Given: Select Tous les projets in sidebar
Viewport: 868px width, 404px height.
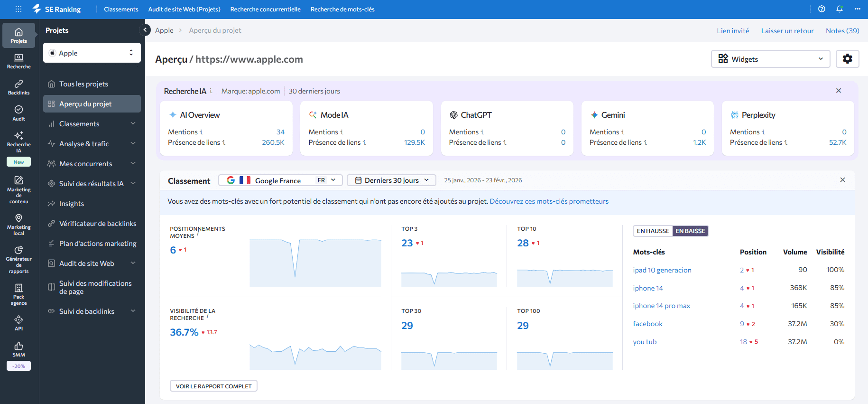Looking at the screenshot, I should pos(92,84).
